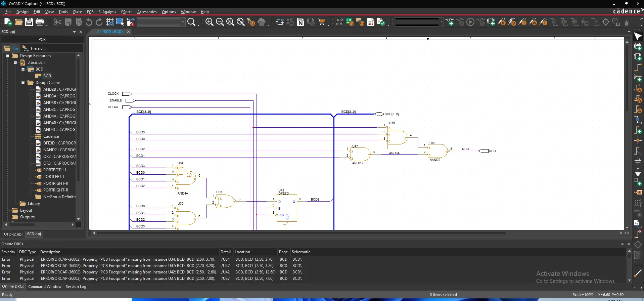Viewport: 644px width, 301px height.
Task: Open the Place menu
Action: pos(77,12)
